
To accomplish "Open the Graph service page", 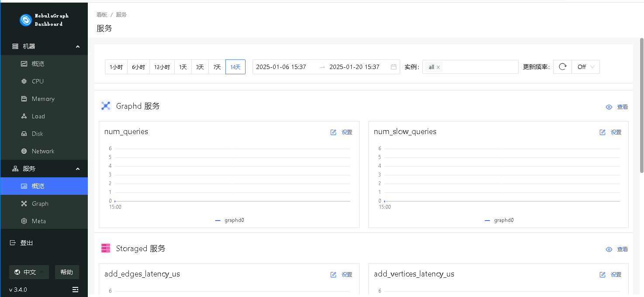I will tap(44, 204).
